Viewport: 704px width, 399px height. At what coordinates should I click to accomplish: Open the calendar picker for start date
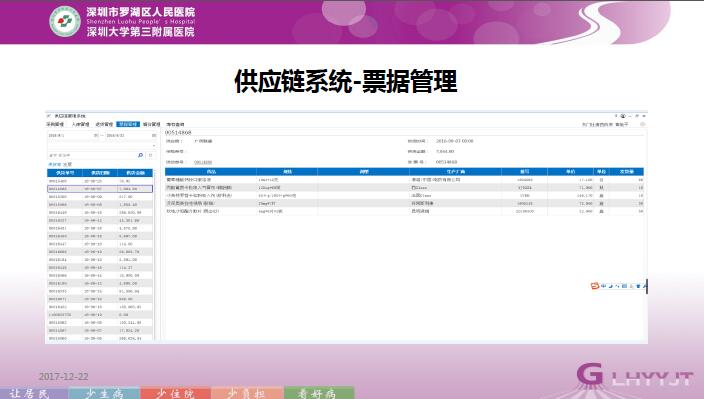pyautogui.click(x=96, y=135)
